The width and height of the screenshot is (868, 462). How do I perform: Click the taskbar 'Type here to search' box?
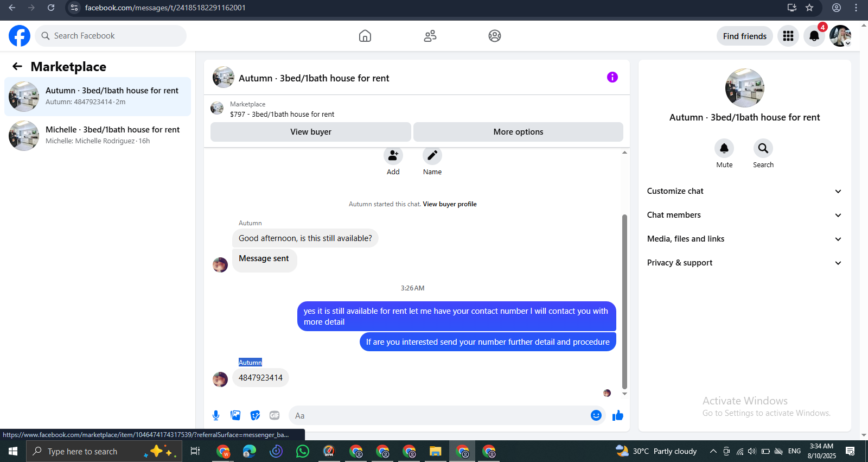pyautogui.click(x=104, y=451)
